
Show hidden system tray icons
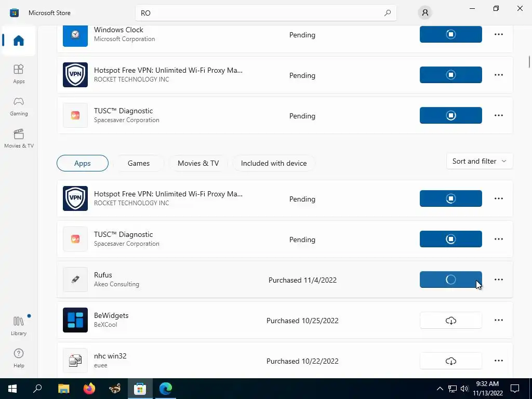point(440,389)
